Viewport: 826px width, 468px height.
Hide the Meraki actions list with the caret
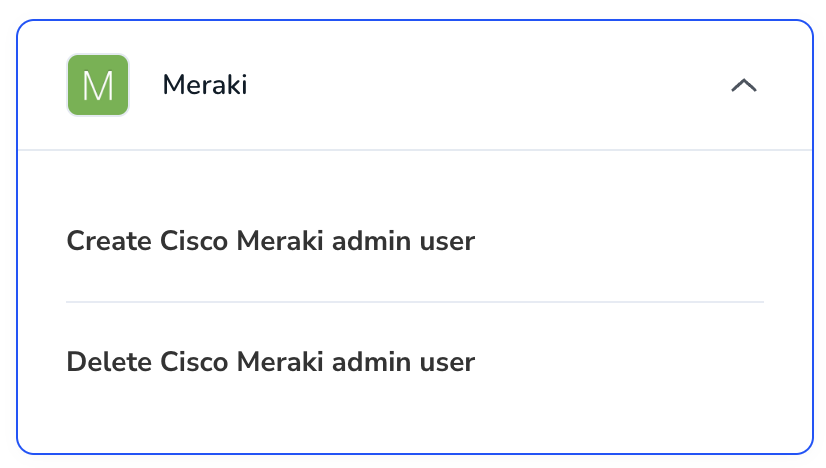pos(744,85)
